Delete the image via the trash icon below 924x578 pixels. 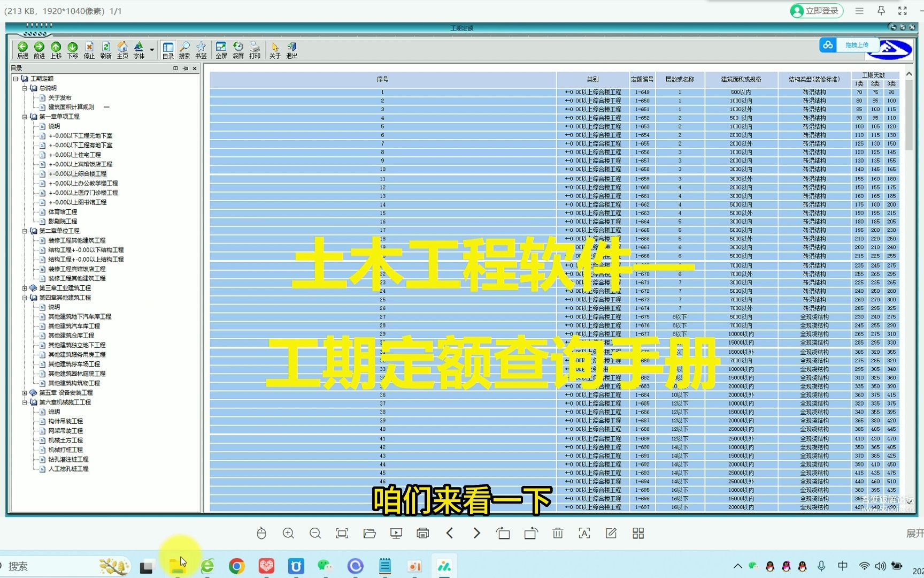pos(558,533)
